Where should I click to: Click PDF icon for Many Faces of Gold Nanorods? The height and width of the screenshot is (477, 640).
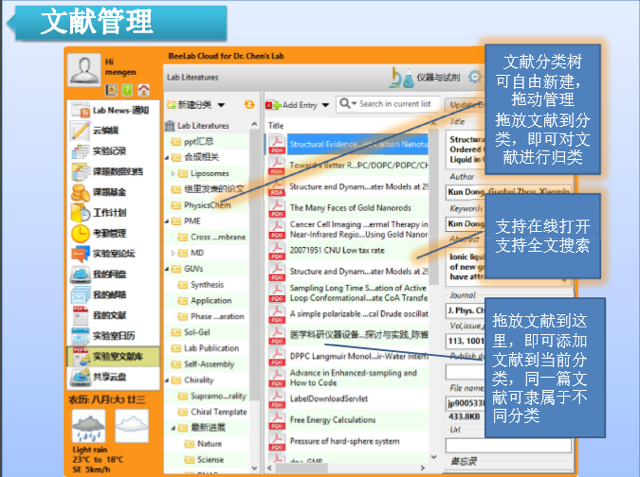pyautogui.click(x=277, y=208)
